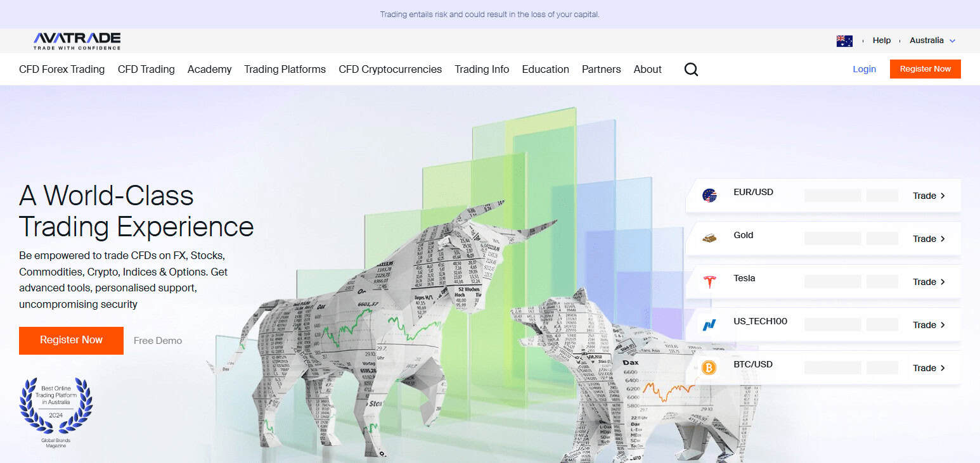Click the Help link
This screenshot has width=980, height=463.
point(882,41)
